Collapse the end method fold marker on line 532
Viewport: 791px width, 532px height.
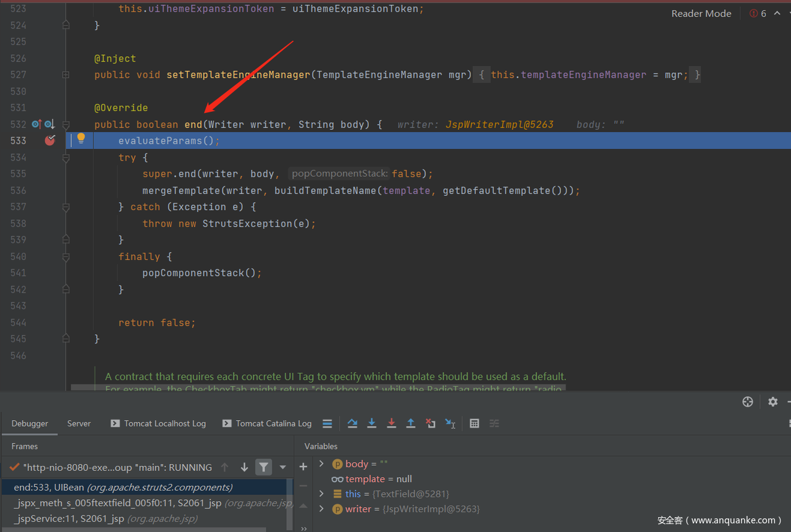pos(66,124)
